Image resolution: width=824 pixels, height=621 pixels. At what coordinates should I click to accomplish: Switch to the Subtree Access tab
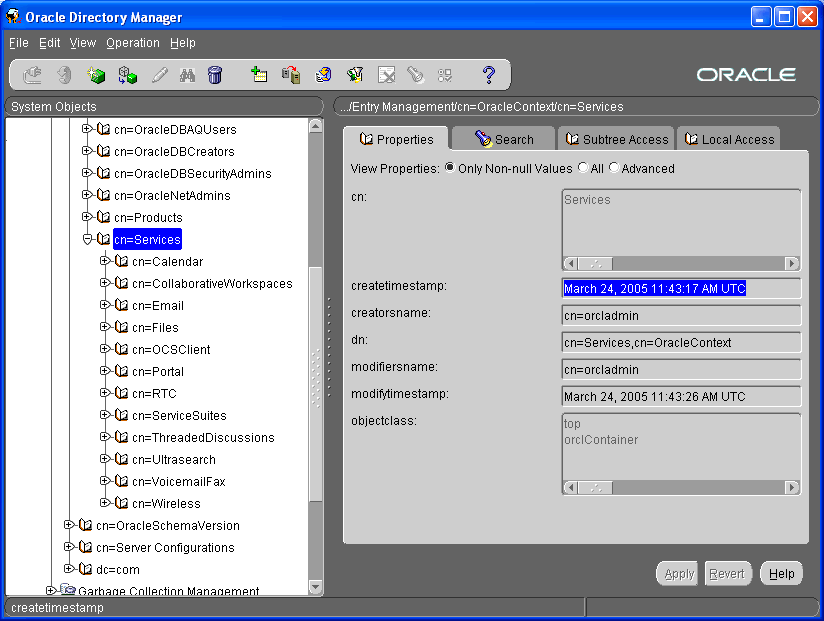tap(616, 139)
